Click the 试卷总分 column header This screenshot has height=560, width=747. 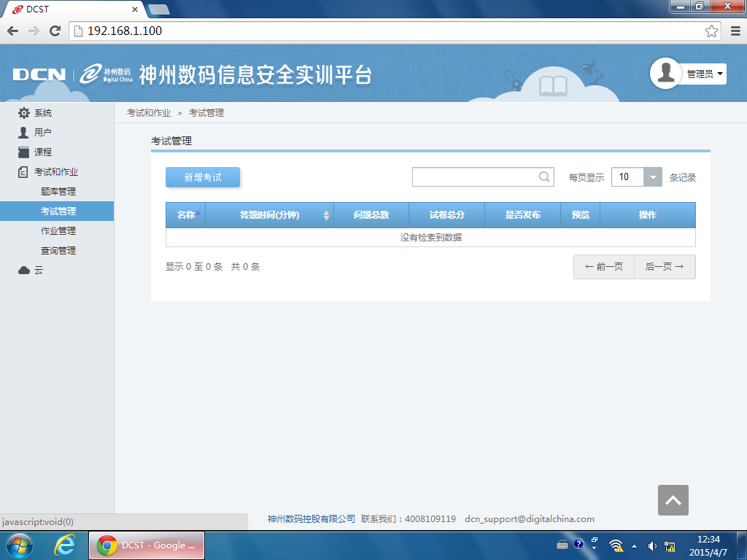point(447,215)
